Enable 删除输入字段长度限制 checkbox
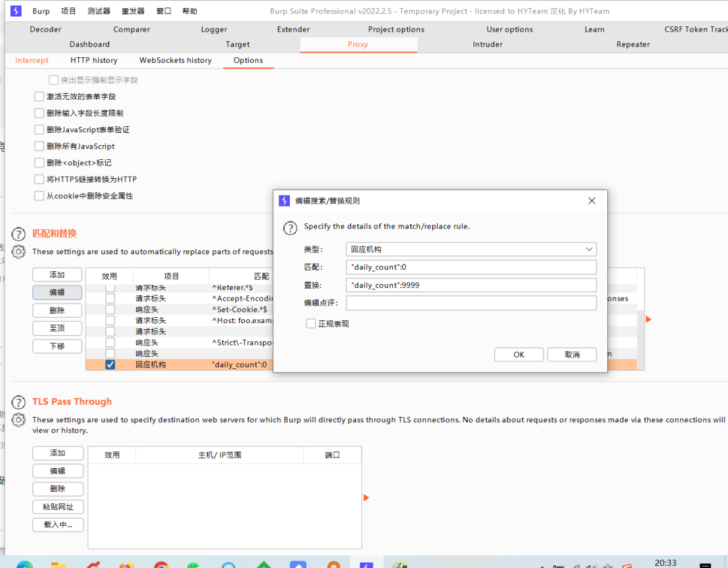This screenshot has height=568, width=728. pos(39,113)
